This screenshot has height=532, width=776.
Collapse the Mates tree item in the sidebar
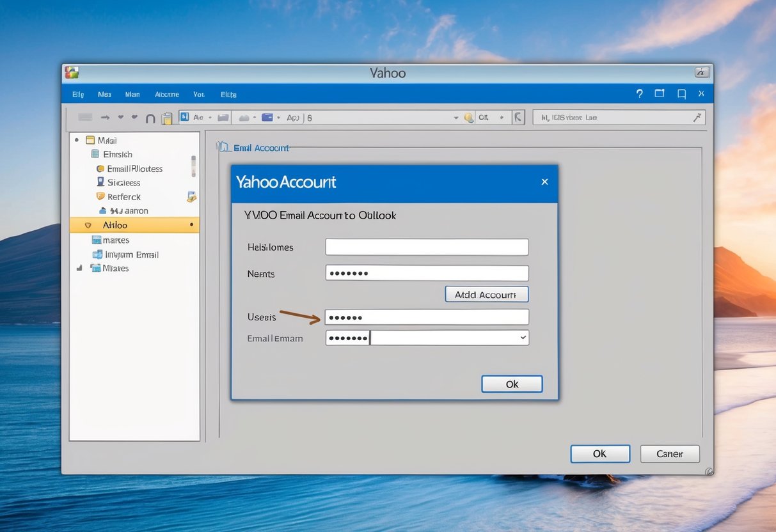[x=79, y=268]
